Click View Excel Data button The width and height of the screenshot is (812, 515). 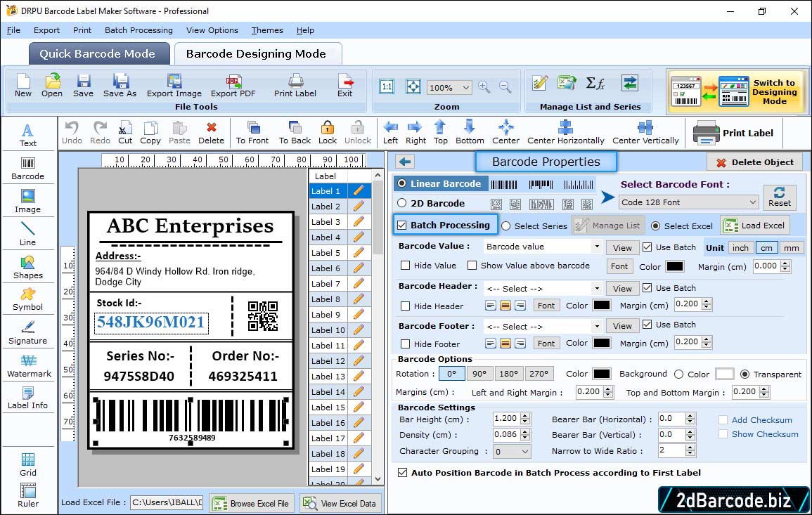(x=340, y=503)
